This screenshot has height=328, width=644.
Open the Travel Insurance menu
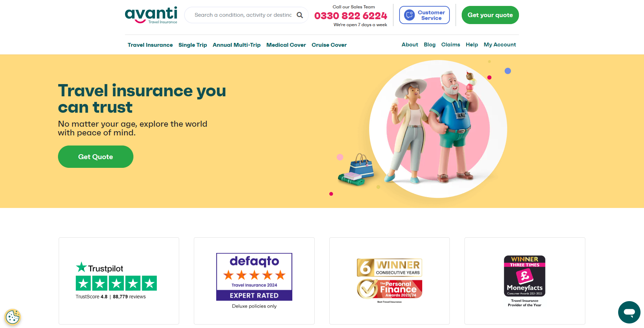pyautogui.click(x=150, y=45)
